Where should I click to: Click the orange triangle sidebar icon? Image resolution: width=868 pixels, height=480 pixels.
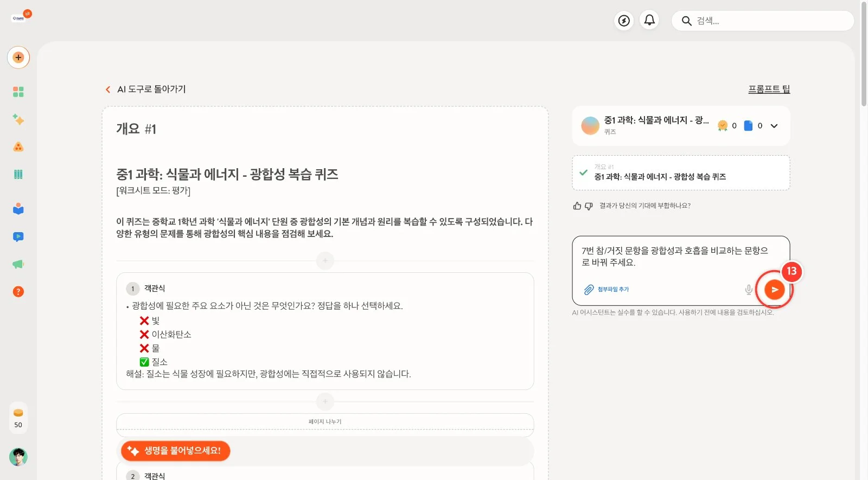point(18,147)
